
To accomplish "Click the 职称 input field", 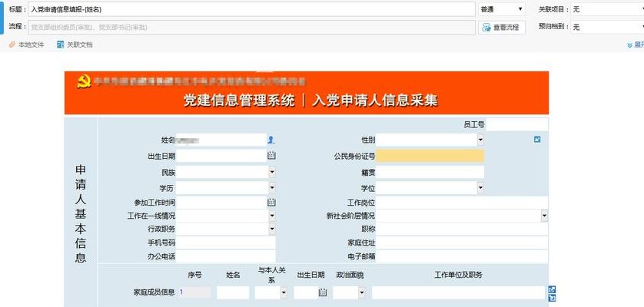I will pos(462,229).
